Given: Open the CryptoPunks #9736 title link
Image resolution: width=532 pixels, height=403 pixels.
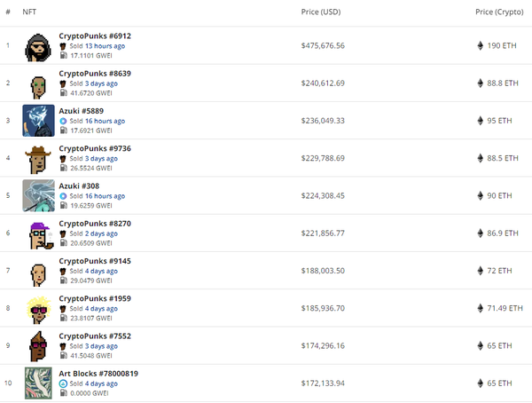Looking at the screenshot, I should point(95,148).
